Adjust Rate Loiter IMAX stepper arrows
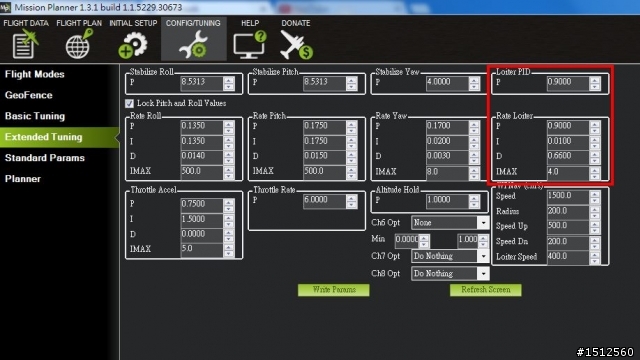640x360 pixels. (x=595, y=172)
